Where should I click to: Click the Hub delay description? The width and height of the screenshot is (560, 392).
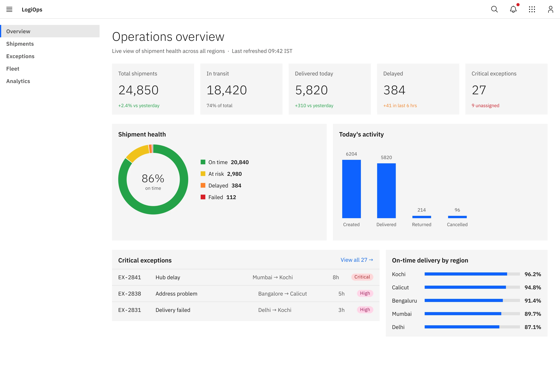(168, 277)
